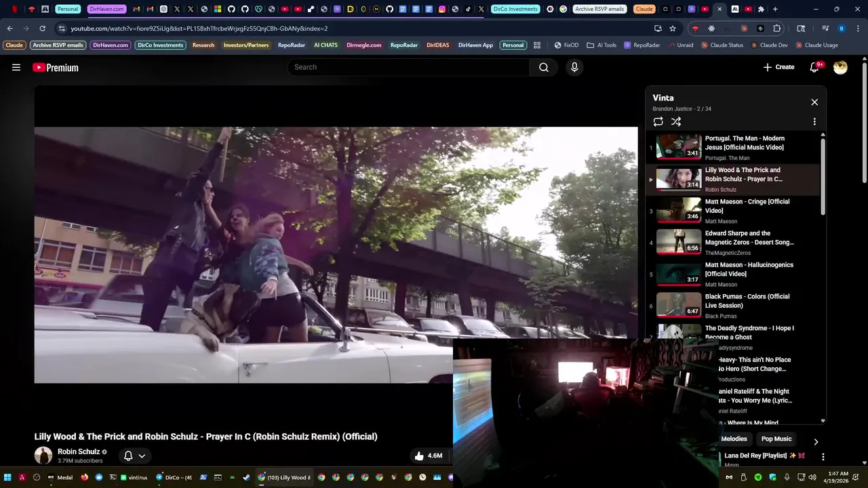Open AI Tools bookmark folder

[x=601, y=45]
